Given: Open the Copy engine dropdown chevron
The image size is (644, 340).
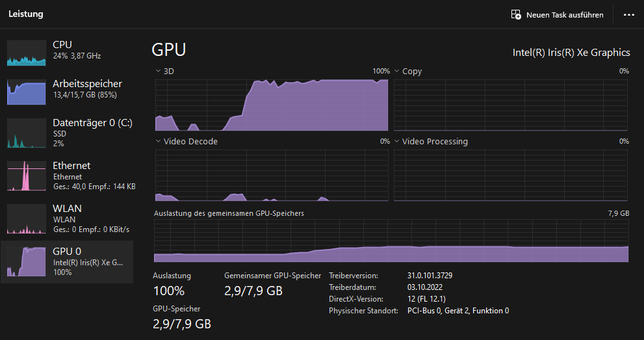Looking at the screenshot, I should [x=397, y=71].
